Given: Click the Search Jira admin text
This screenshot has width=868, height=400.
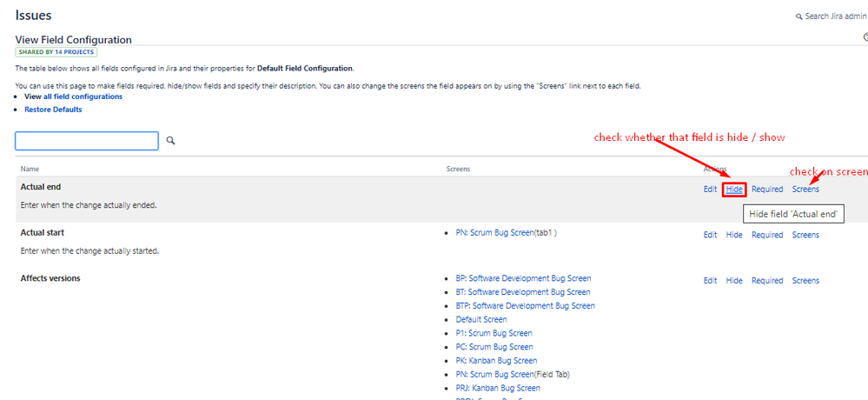Looking at the screenshot, I should (x=836, y=17).
